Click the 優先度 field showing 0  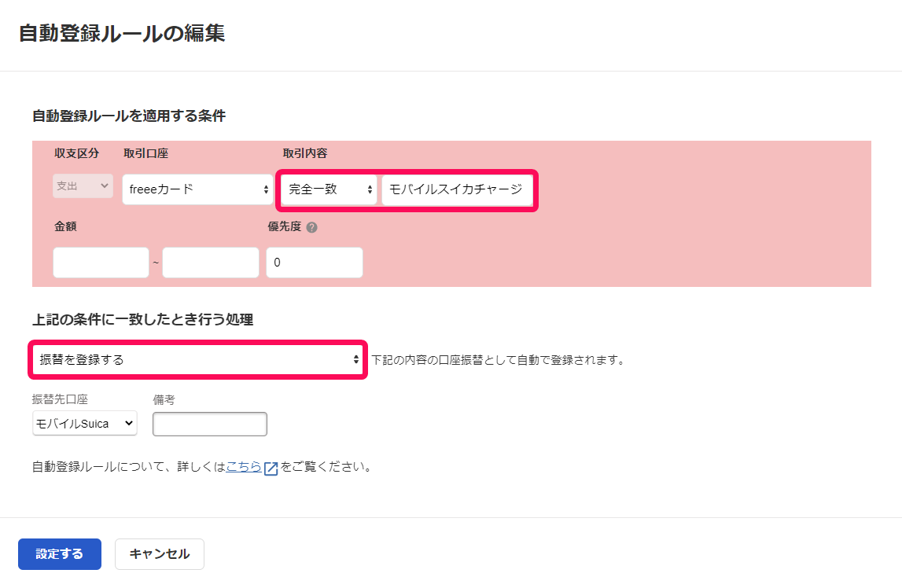[314, 263]
